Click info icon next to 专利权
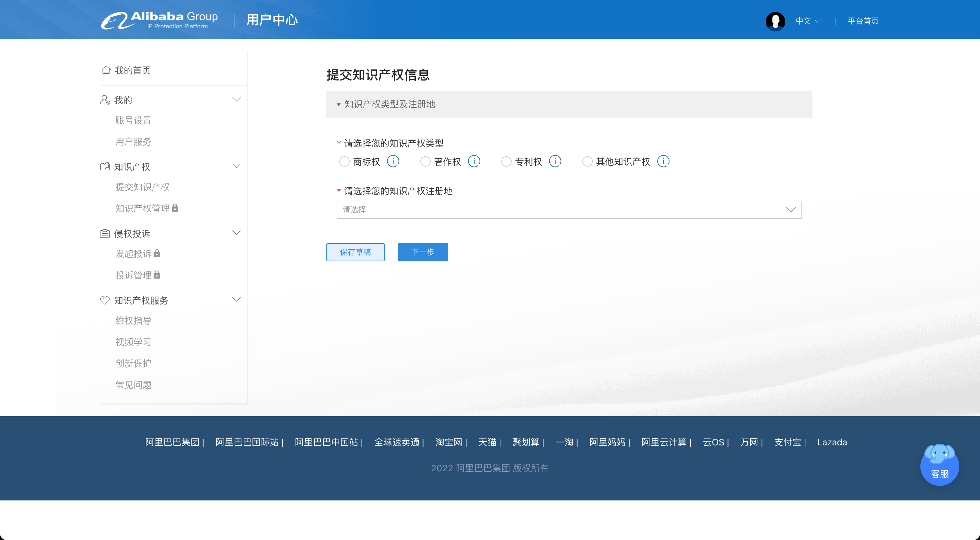Viewport: 980px width, 540px height. [555, 161]
